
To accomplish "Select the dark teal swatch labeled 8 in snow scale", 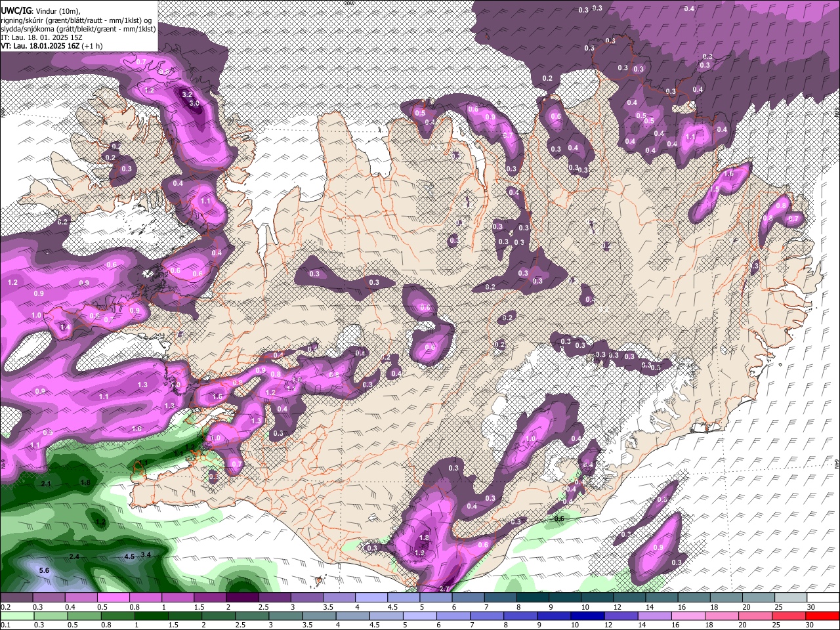I will (533, 597).
